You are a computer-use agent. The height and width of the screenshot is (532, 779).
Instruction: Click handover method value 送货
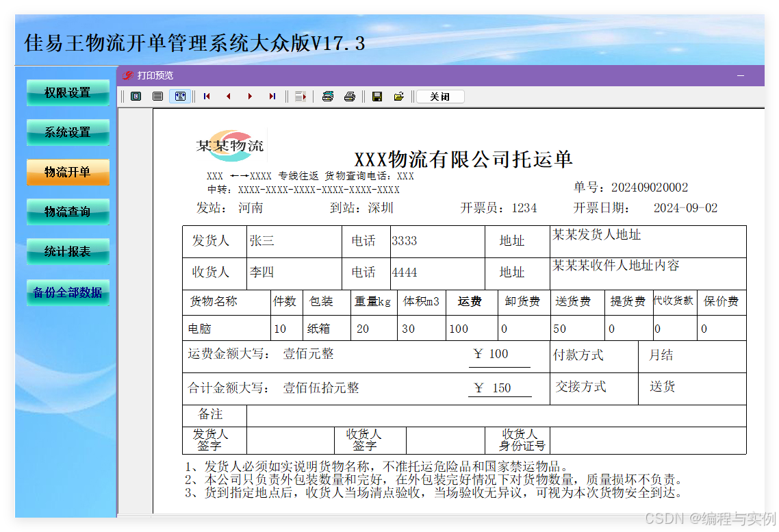[x=662, y=386]
